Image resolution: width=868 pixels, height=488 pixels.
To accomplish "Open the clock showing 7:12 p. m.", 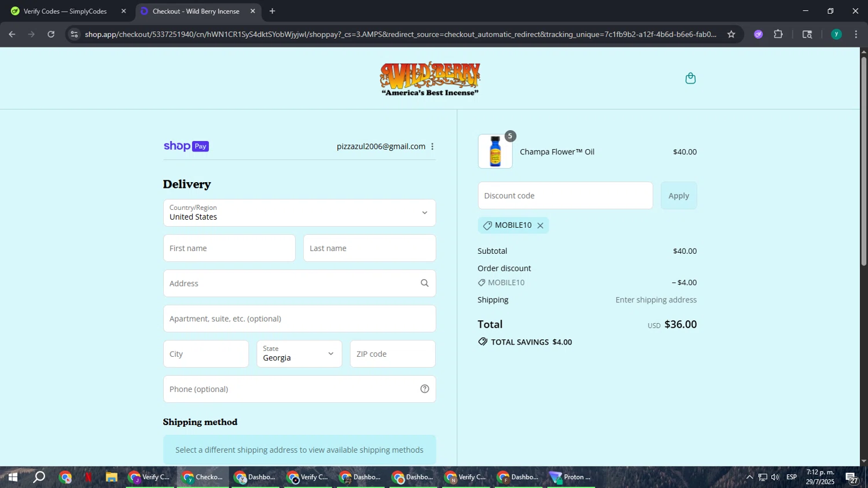I will coord(821,477).
